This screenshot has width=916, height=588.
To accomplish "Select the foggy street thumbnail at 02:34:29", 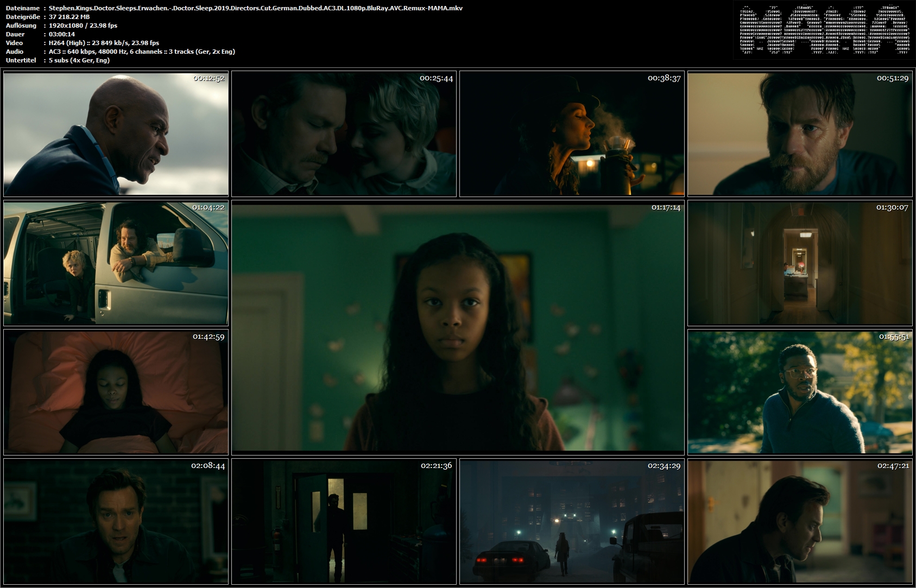I will pos(572,521).
